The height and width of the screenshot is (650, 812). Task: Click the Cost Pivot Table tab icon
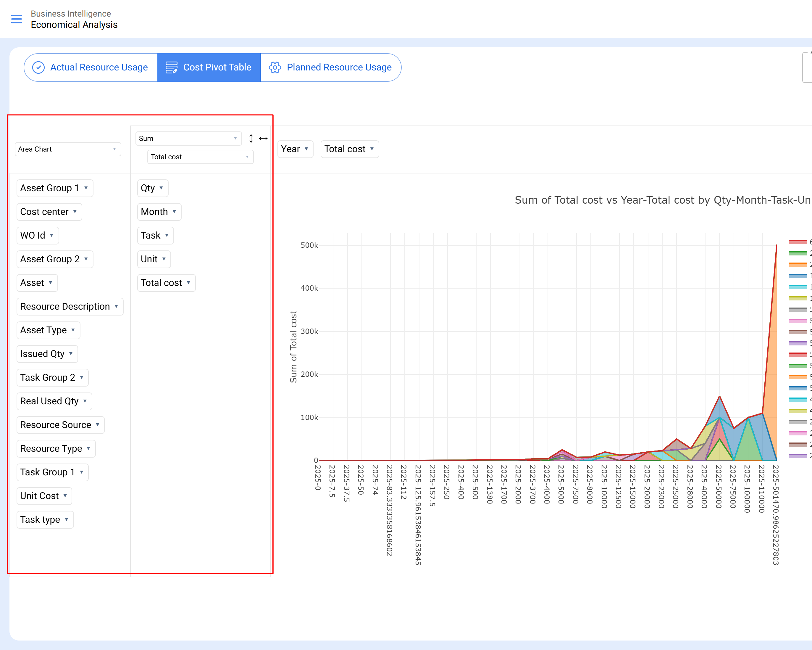(171, 67)
